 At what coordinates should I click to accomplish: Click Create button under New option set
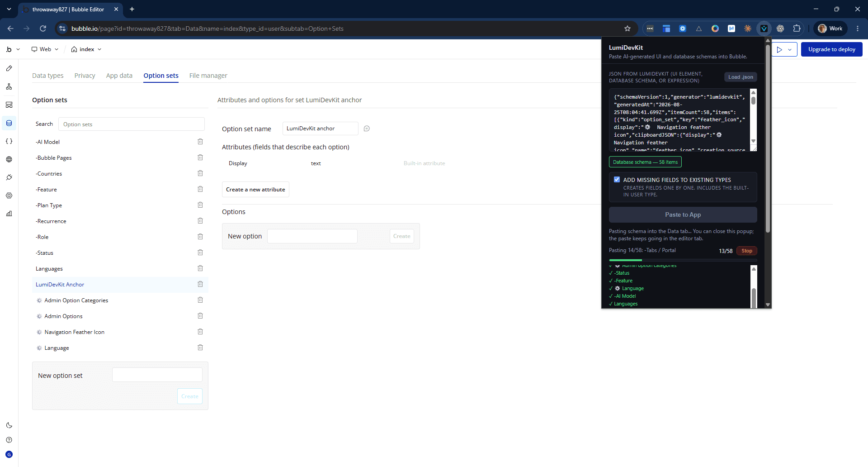190,396
